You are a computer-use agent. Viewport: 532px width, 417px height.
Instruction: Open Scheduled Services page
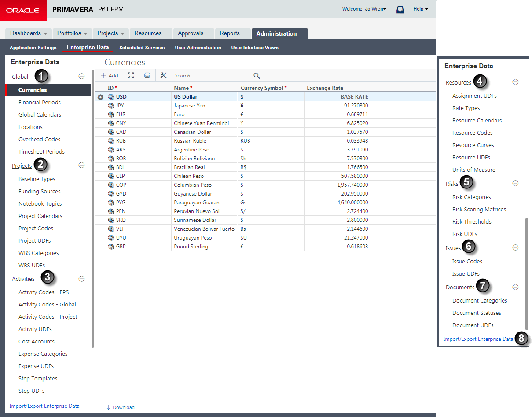(142, 48)
